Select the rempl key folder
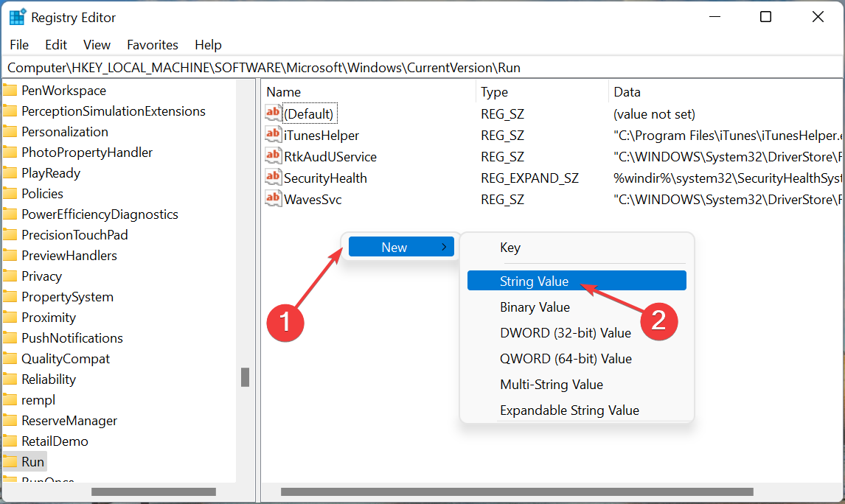The width and height of the screenshot is (845, 504). pyautogui.click(x=38, y=400)
